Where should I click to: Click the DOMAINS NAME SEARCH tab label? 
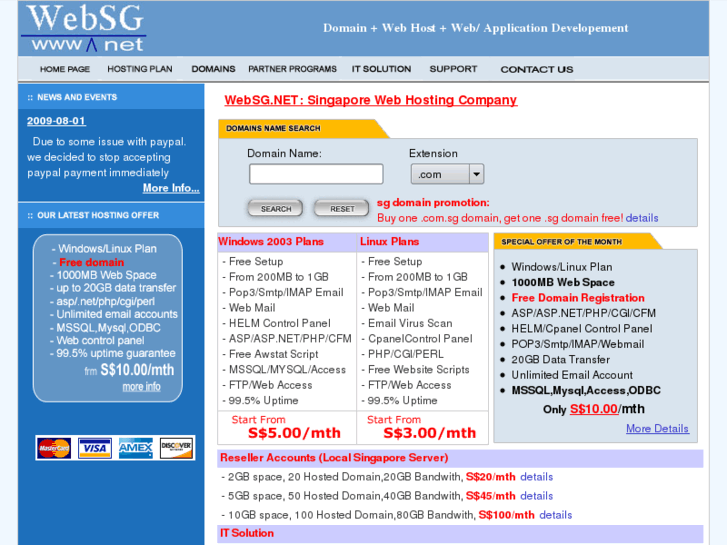click(273, 128)
